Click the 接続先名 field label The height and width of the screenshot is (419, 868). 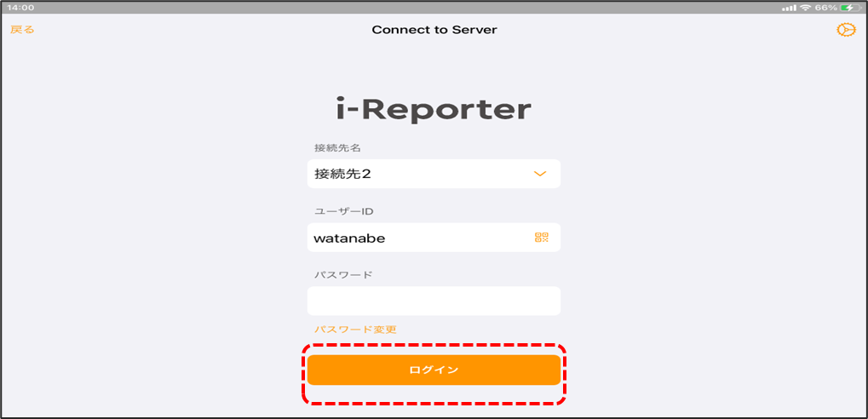coord(336,148)
